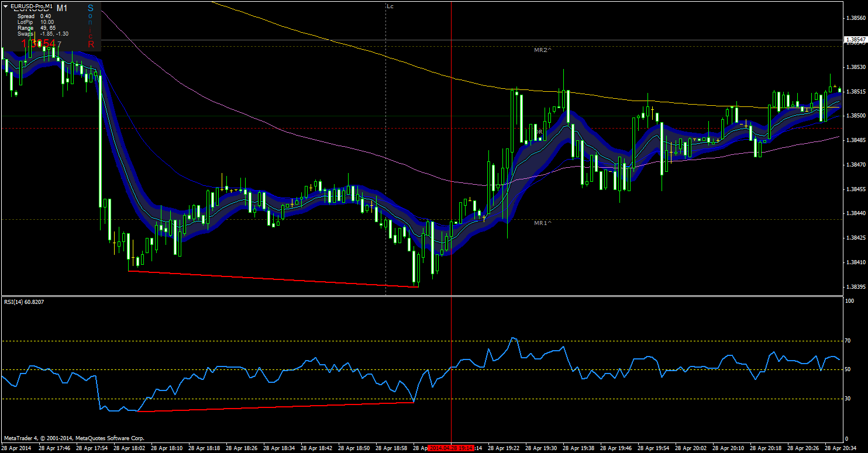
Task: Click the 28 Apr 19:22 time label
Action: [503, 448]
